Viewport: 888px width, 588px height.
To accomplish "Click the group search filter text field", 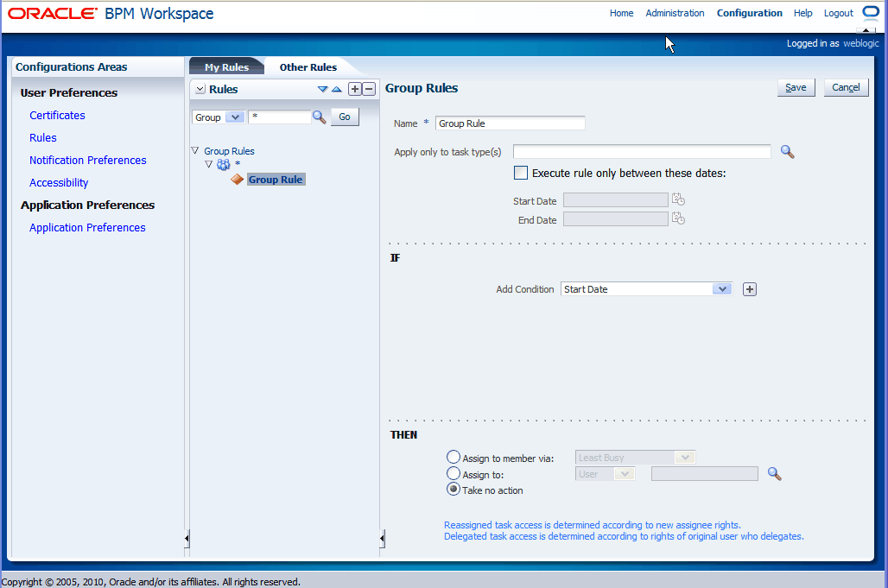I will point(280,117).
